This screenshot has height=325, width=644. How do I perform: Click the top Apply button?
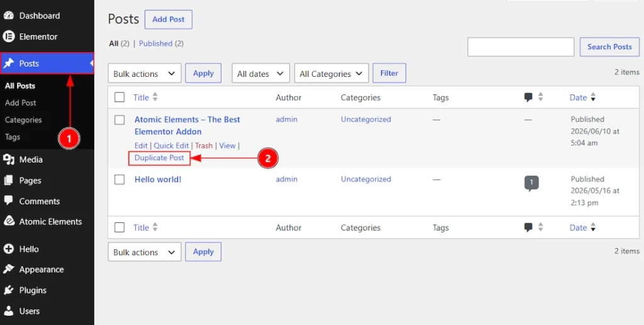(203, 73)
